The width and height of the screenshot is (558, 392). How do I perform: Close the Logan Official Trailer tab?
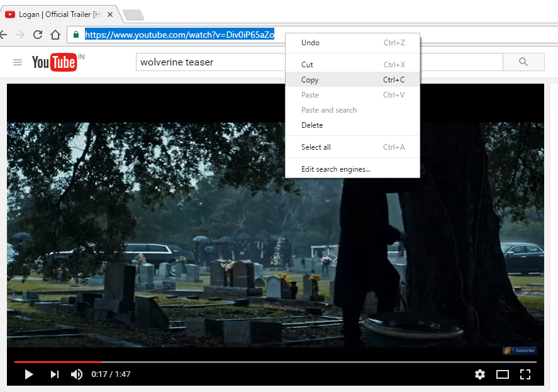point(110,14)
